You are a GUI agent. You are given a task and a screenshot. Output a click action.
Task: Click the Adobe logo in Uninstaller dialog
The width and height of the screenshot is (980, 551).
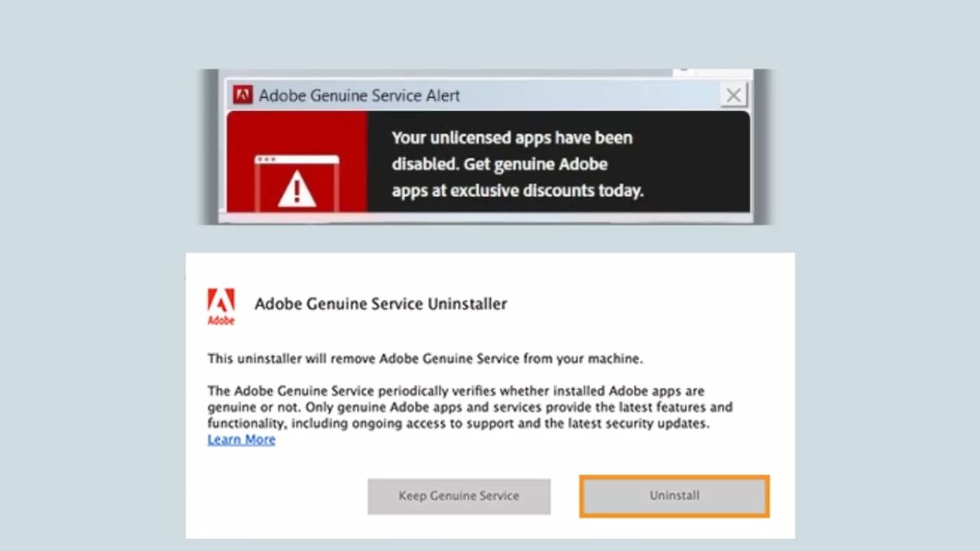coord(220,307)
